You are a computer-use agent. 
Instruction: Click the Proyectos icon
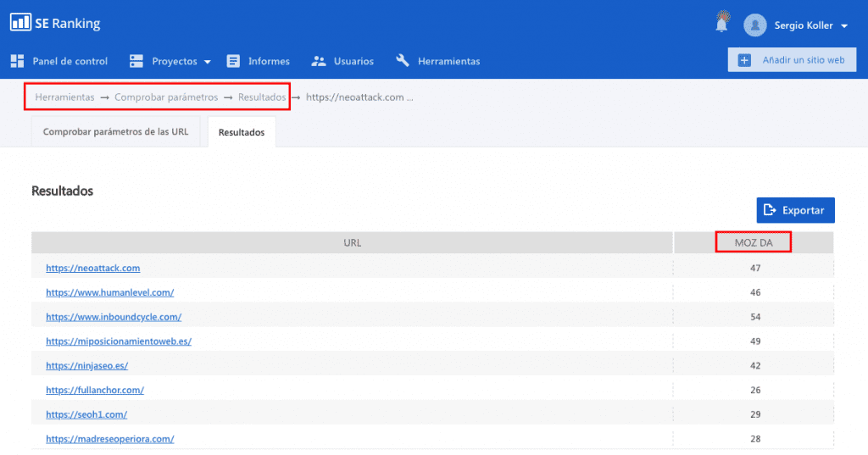click(x=136, y=61)
